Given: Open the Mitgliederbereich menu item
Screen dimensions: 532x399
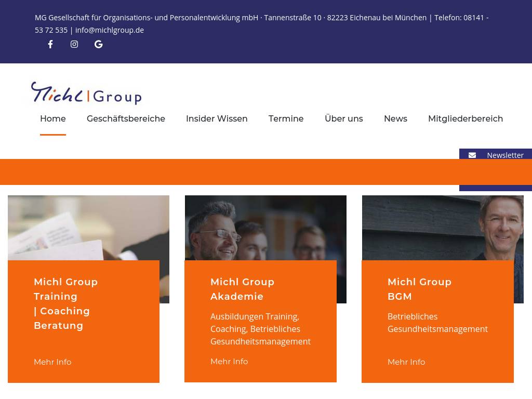Looking at the screenshot, I should pyautogui.click(x=465, y=118).
